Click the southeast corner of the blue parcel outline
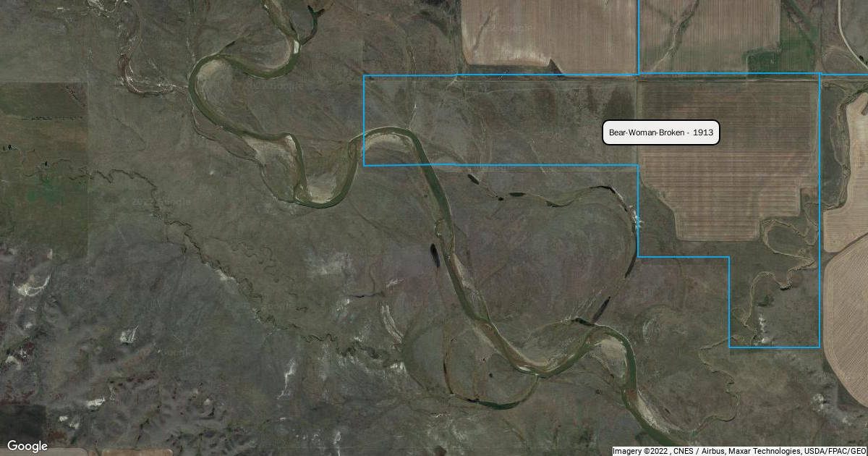 tap(819, 347)
